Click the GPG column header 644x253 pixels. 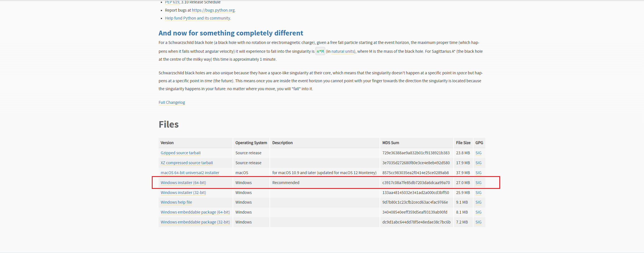[x=479, y=143]
